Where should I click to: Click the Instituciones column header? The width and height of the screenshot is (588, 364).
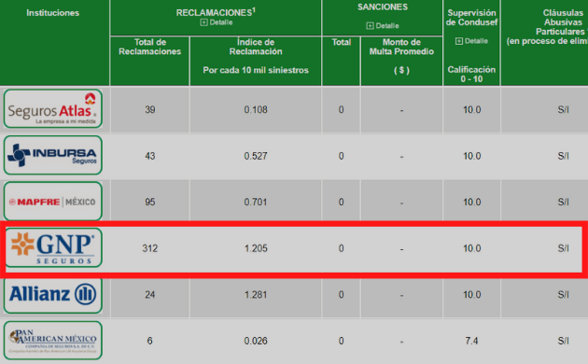pos(53,13)
